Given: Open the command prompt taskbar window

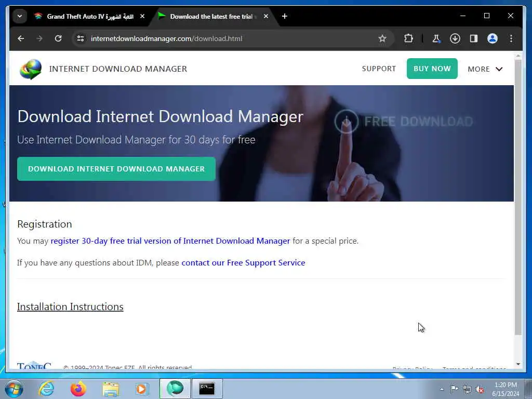Looking at the screenshot, I should click(x=207, y=389).
